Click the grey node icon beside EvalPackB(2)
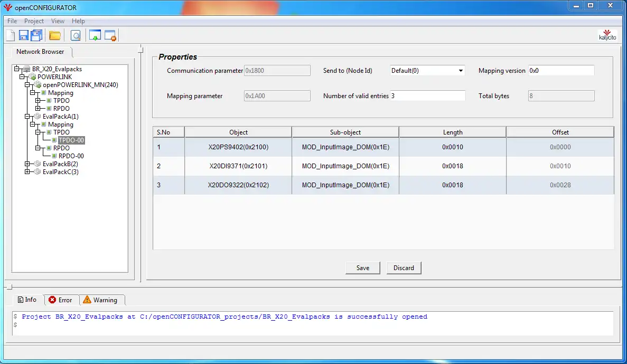627x364 pixels. click(38, 164)
